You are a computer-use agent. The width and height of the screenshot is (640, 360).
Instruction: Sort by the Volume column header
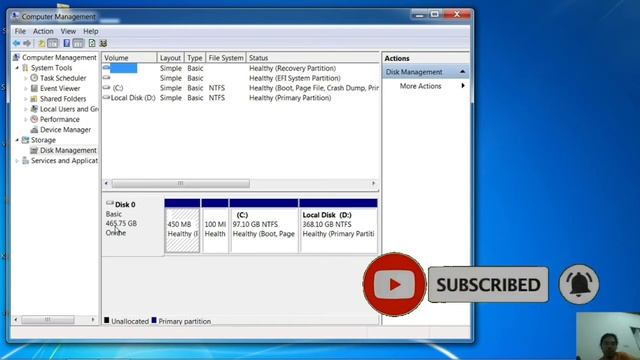tap(129, 58)
